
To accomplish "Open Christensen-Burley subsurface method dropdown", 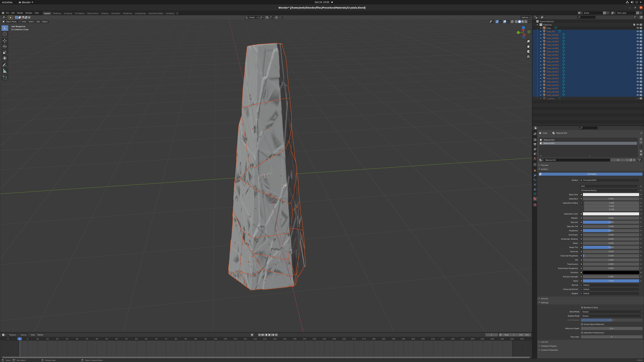I will tap(609, 190).
